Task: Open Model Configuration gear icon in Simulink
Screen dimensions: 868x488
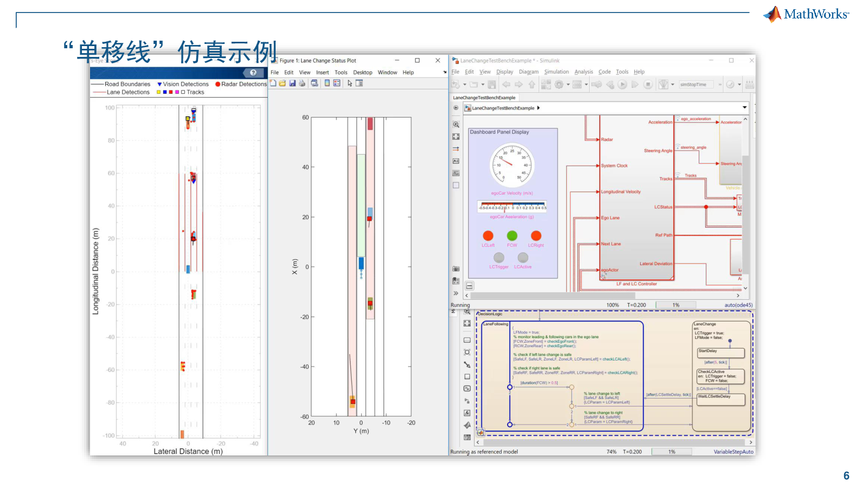Action: tap(559, 85)
